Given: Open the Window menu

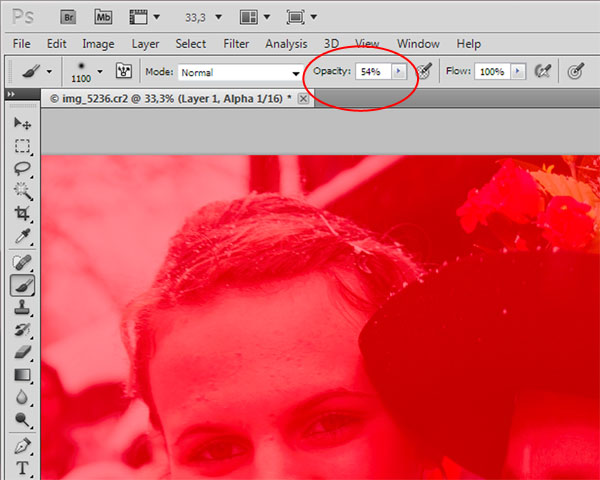Looking at the screenshot, I should click(418, 44).
